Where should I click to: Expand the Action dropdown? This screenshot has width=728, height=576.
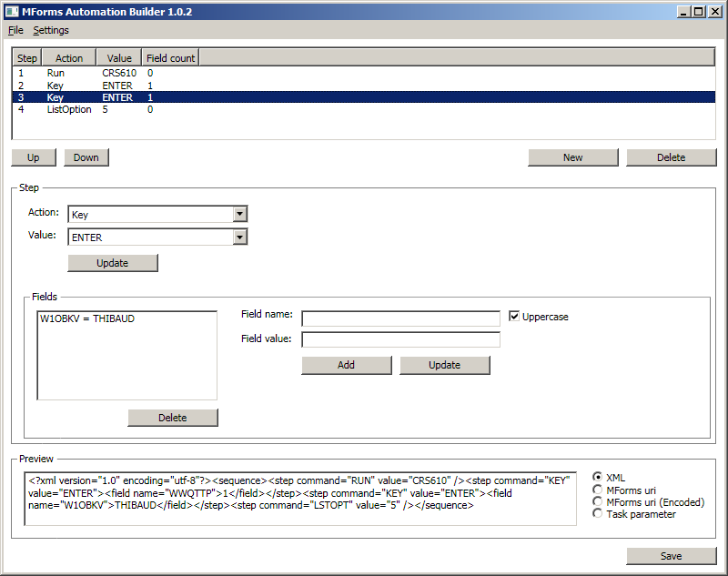pyautogui.click(x=240, y=215)
